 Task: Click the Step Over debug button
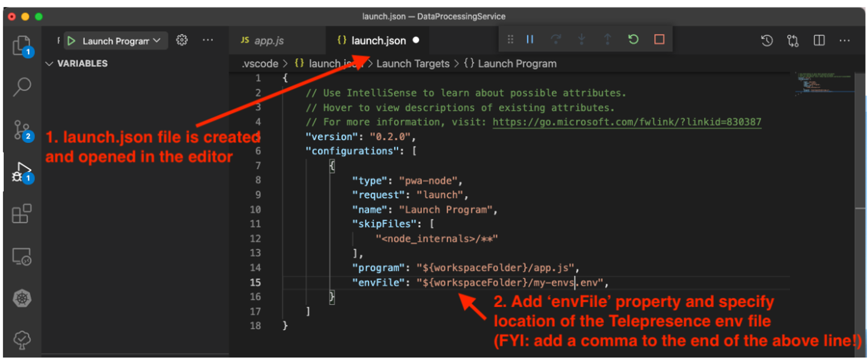click(556, 40)
